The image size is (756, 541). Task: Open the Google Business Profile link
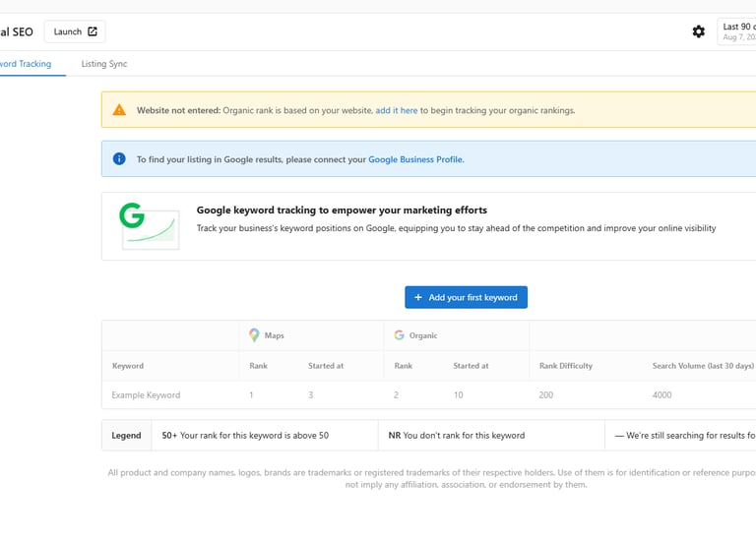(415, 159)
